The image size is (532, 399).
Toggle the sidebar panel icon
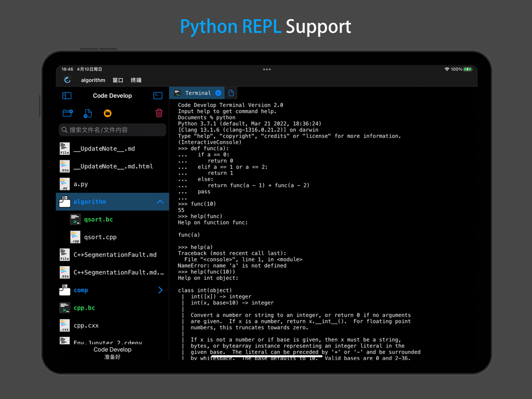tap(67, 96)
